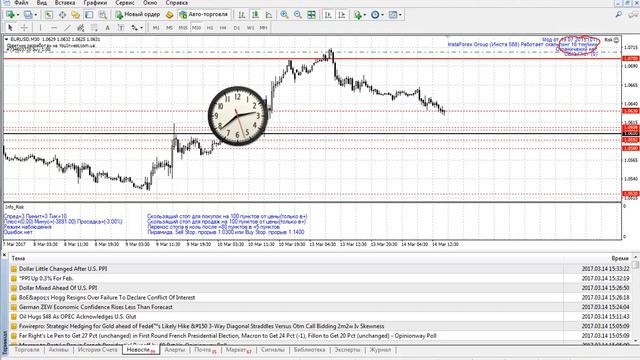Toggle chart auto scroll
The width and height of the screenshot is (640, 360).
pyautogui.click(x=328, y=15)
